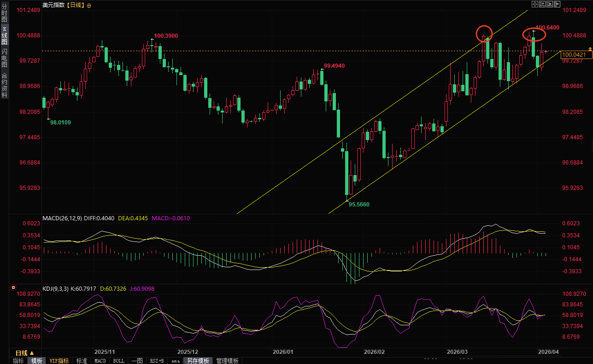Click the 99.4940 peak price label

tap(334, 66)
